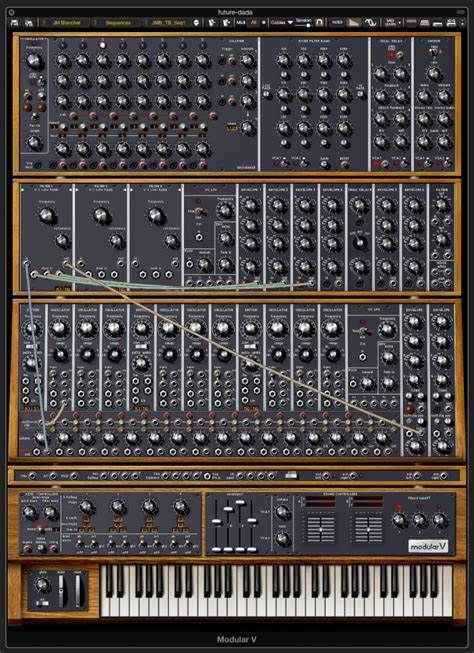
Task: Click the MIDI channel All field
Action: (254, 22)
